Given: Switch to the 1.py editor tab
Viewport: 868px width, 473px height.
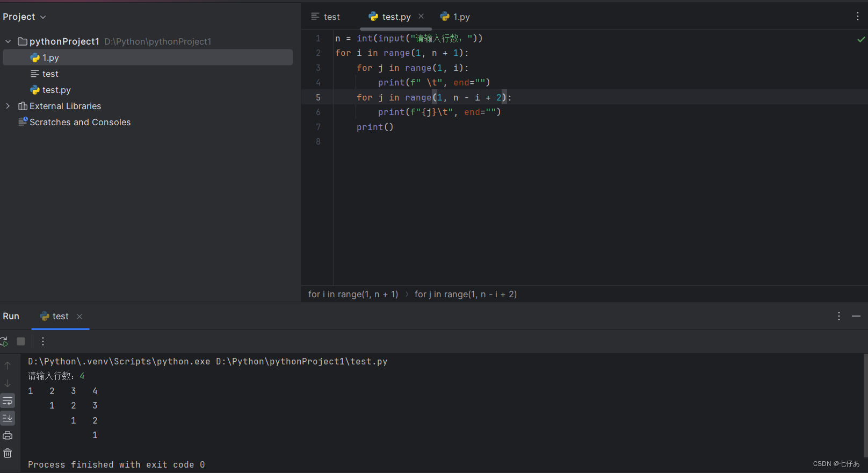Looking at the screenshot, I should pyautogui.click(x=455, y=17).
